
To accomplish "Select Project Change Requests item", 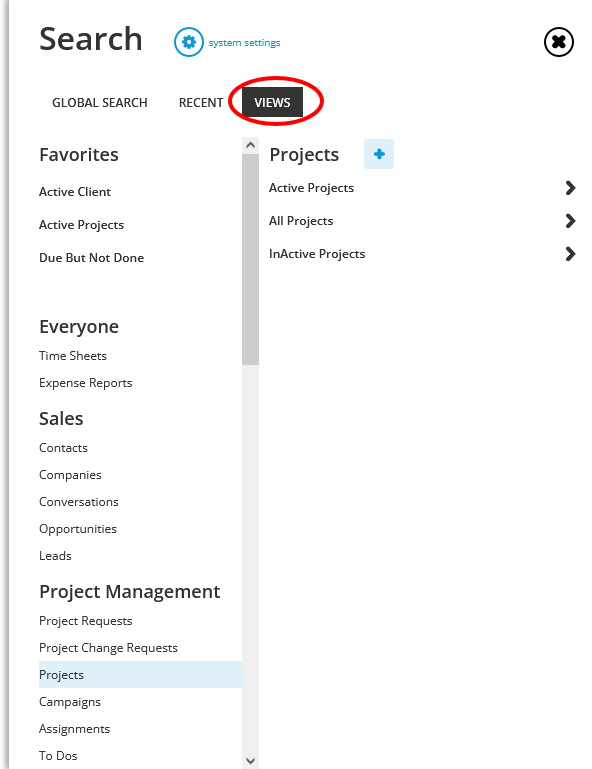I will 108,648.
